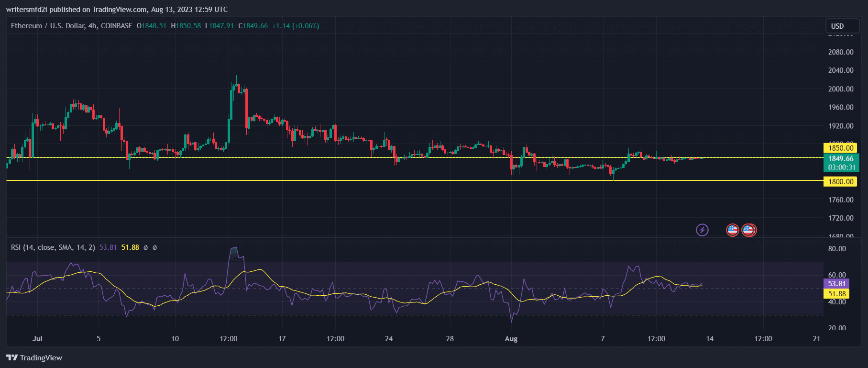Screen dimensions: 868x368
Task: Click the yellow 1800.00 price line label
Action: (x=841, y=181)
